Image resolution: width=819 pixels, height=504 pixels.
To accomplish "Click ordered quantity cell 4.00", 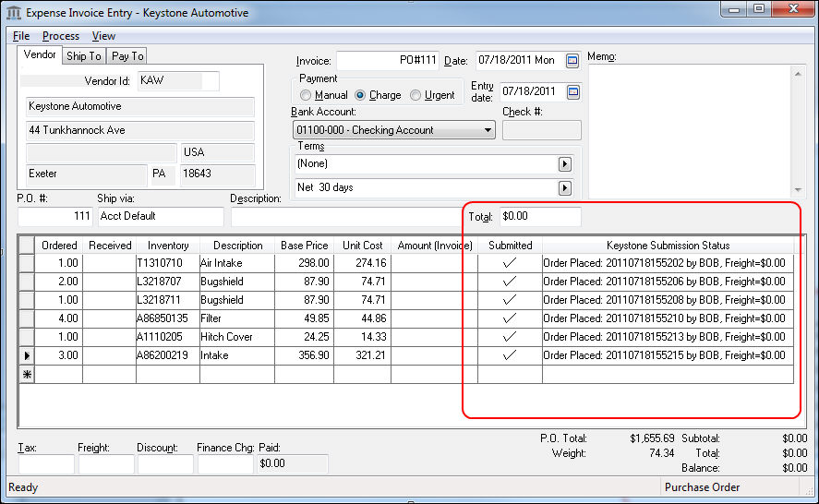I will tap(59, 318).
